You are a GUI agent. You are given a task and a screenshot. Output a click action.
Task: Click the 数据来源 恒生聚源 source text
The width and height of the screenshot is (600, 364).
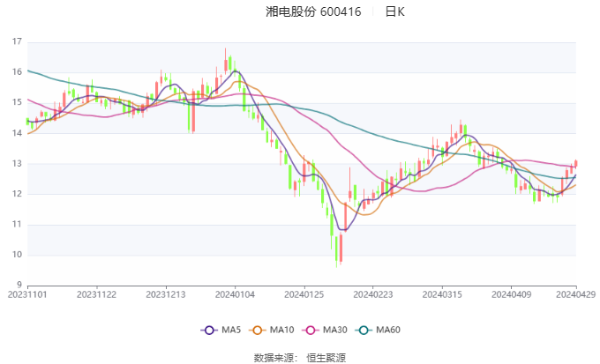pos(300,358)
